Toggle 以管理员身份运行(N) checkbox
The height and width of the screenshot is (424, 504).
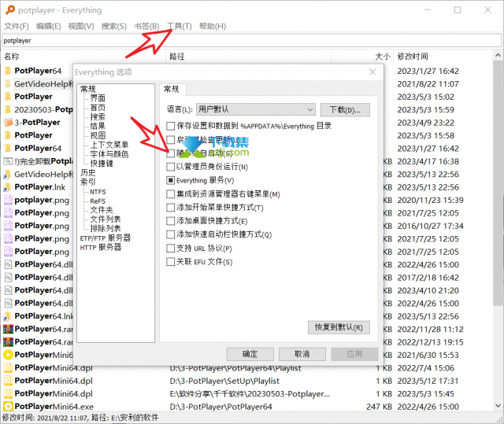[x=170, y=167]
